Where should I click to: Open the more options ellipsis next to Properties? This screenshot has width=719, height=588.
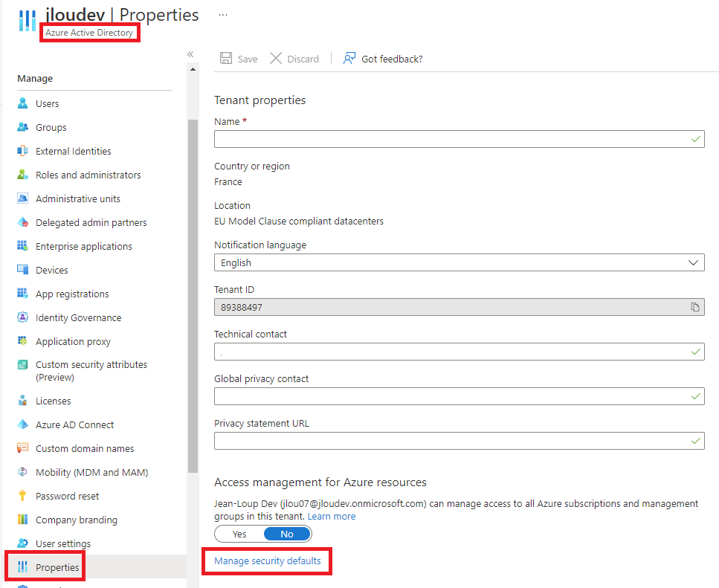(x=223, y=15)
